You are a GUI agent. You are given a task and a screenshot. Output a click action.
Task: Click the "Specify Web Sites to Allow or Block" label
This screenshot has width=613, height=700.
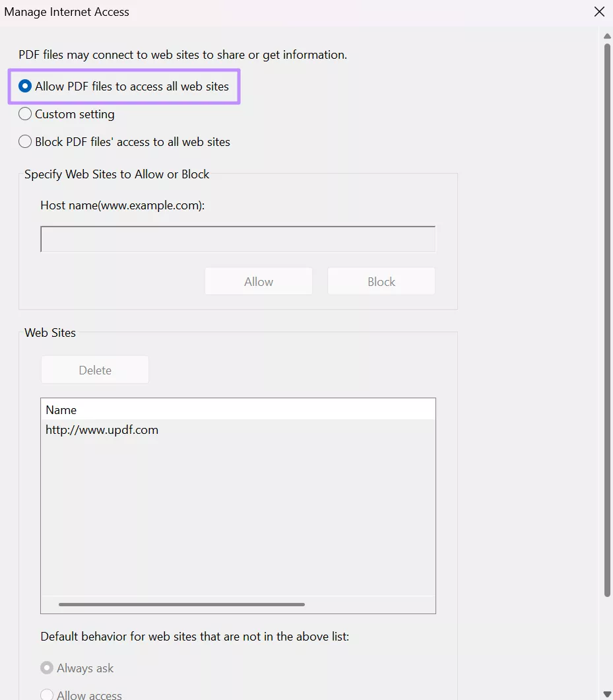pos(117,174)
